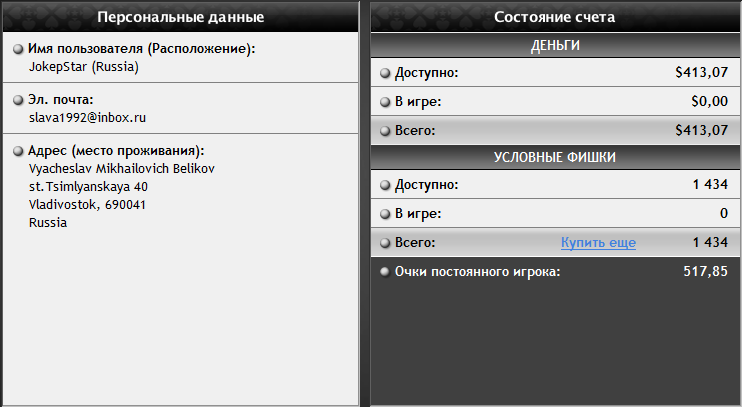Select the Всего bullet in ДЕНЬГИ section
The width and height of the screenshot is (742, 407).
(385, 130)
